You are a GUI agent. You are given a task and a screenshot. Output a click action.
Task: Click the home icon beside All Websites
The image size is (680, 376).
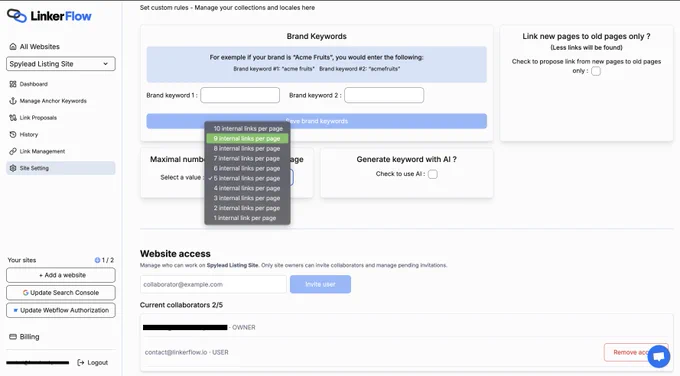tap(13, 46)
